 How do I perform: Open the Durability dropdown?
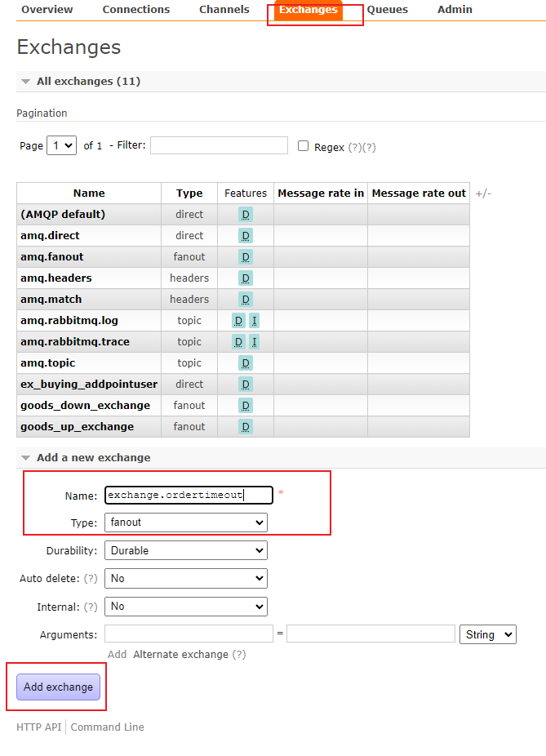(185, 550)
